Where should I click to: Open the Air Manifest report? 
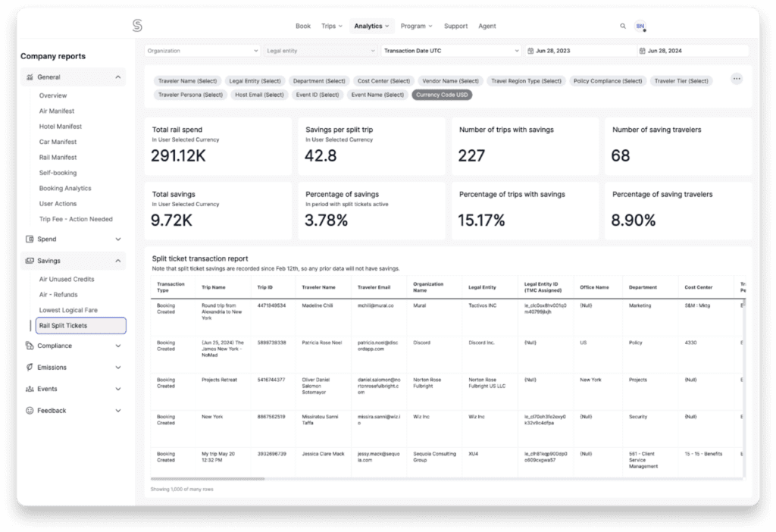(58, 111)
